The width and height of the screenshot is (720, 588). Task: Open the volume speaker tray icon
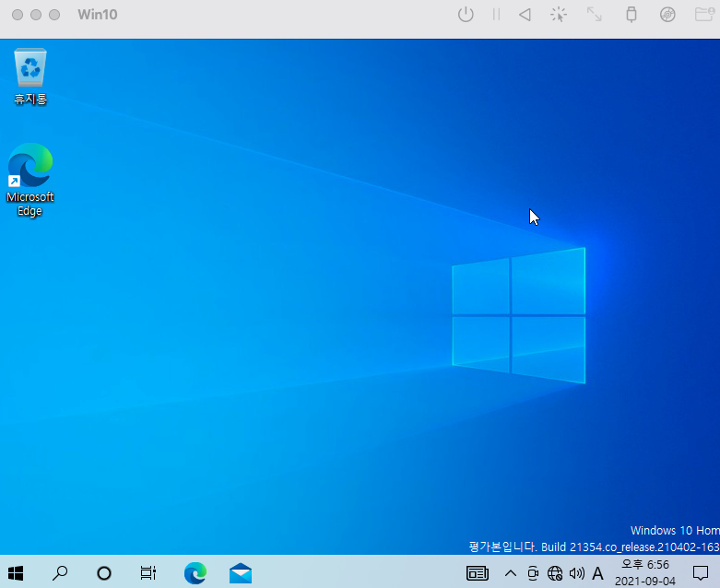coord(577,573)
